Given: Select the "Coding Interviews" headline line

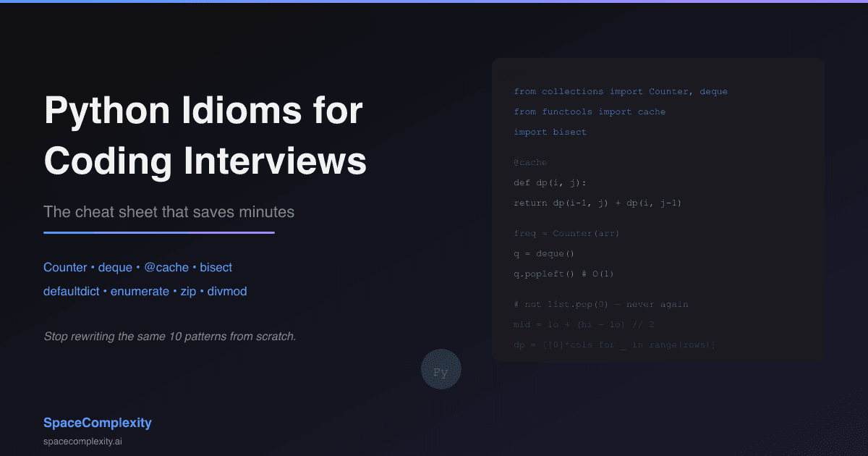Looking at the screenshot, I should [205, 160].
